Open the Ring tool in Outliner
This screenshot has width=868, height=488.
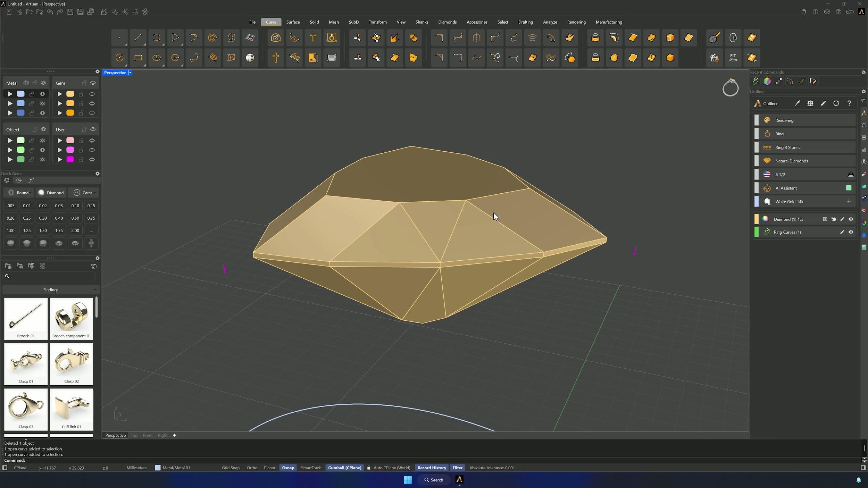click(x=804, y=134)
